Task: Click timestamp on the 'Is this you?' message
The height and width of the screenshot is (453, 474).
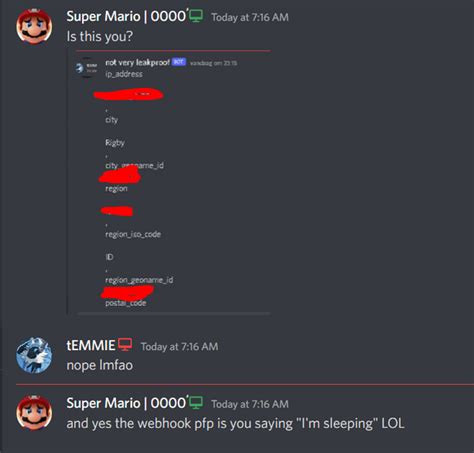Action: (x=250, y=17)
